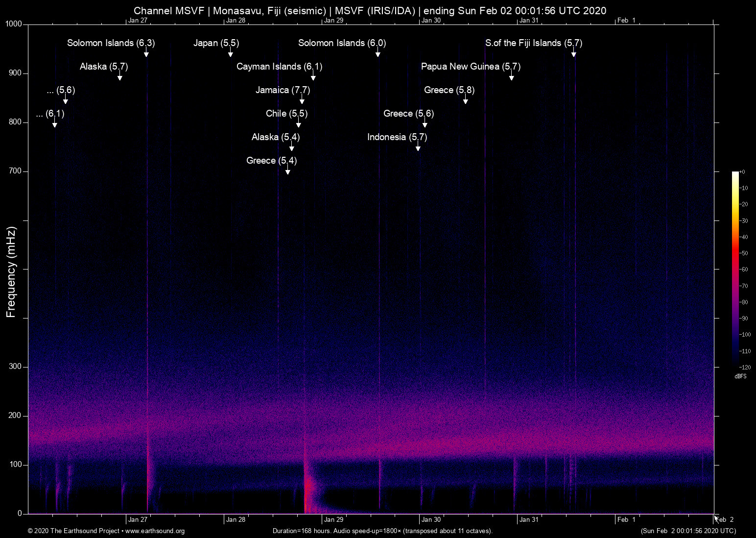Click the '+0' value on the color scale

[x=742, y=172]
